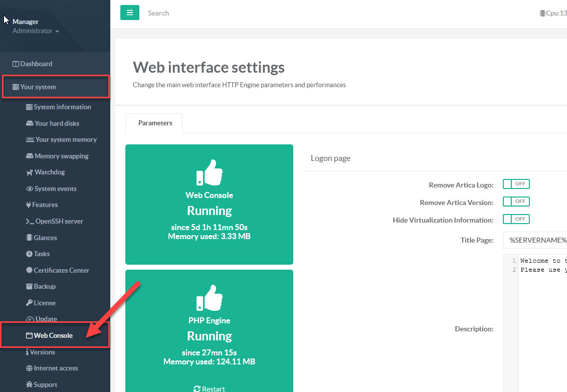Toggle Remove Artica Logo switch
The image size is (567, 392).
[516, 184]
